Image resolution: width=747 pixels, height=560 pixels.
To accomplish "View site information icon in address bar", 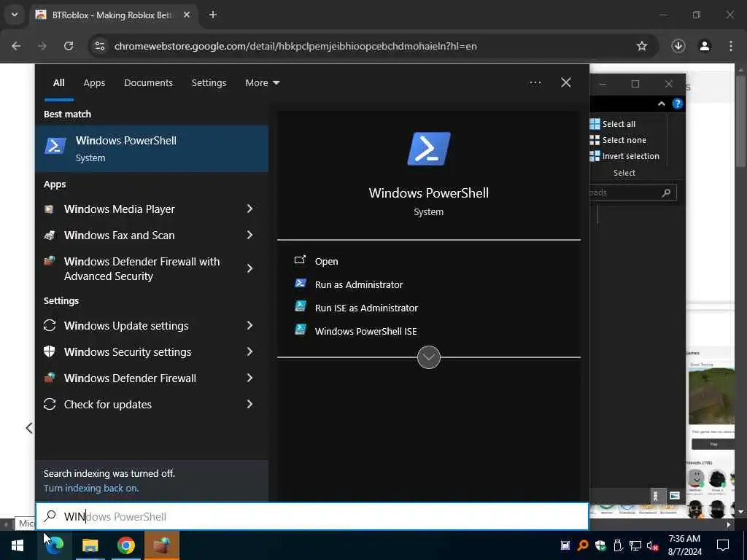I will [x=99, y=46].
